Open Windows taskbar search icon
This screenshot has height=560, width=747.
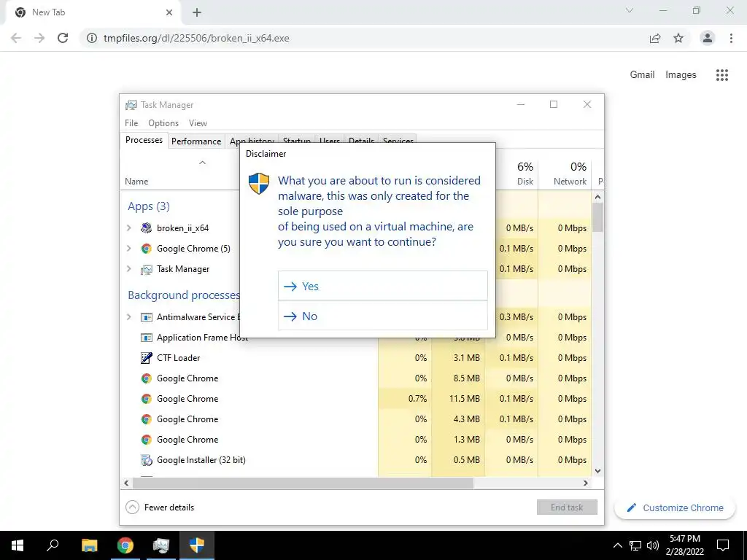point(53,545)
